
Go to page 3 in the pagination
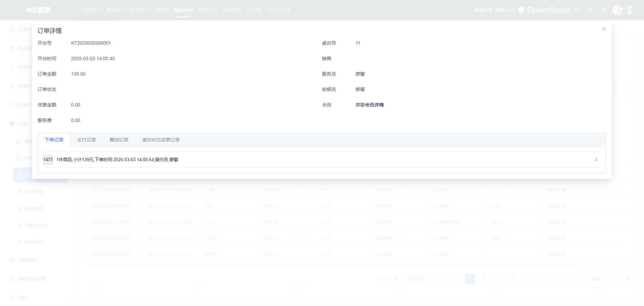pos(498,279)
